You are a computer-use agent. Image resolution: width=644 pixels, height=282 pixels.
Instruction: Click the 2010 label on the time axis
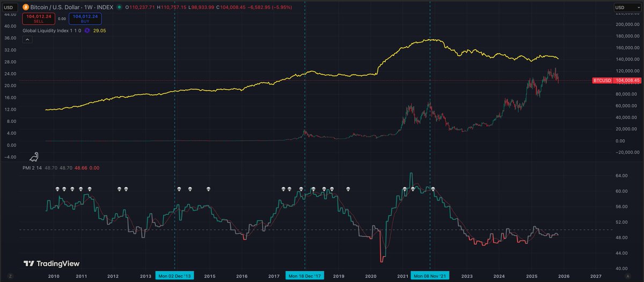coord(53,276)
